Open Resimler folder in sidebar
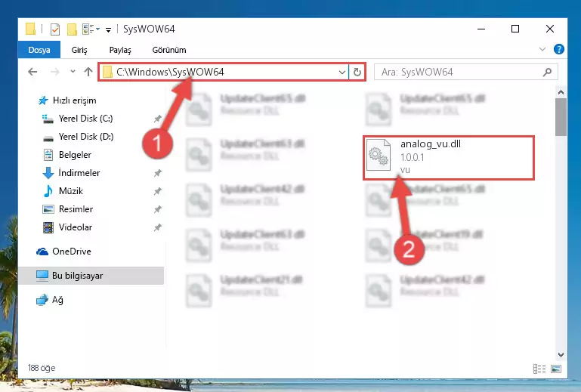 (76, 209)
